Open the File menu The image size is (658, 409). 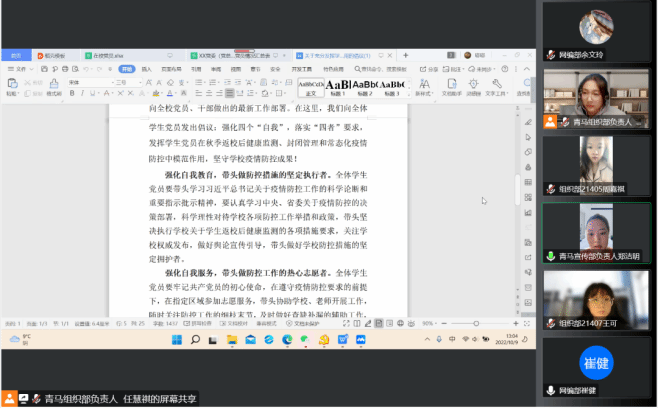[x=20, y=69]
